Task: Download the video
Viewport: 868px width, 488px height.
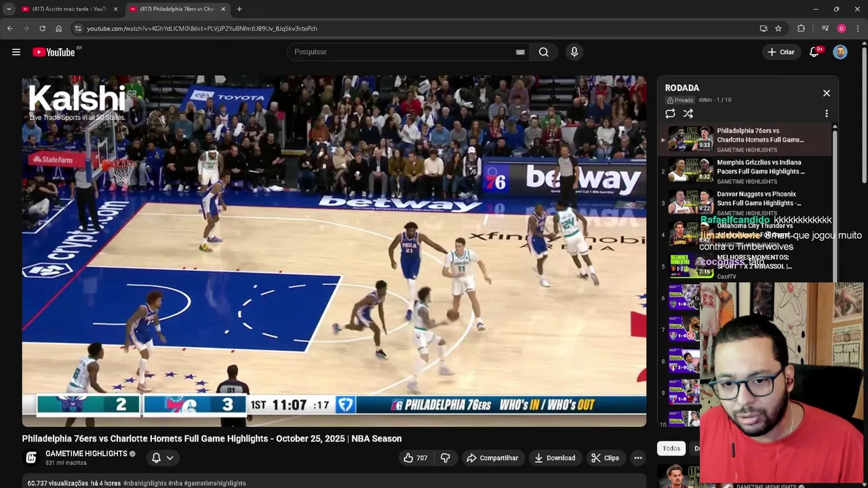Action: [x=555, y=458]
